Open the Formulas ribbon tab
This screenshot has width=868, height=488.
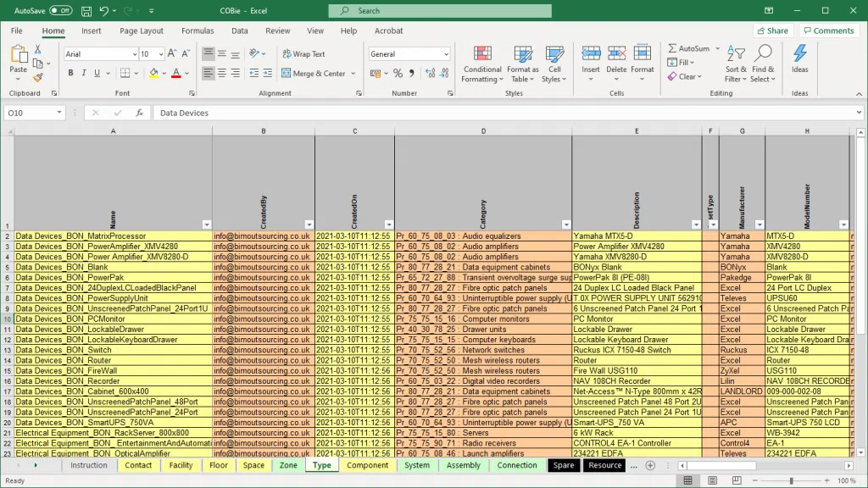198,30
